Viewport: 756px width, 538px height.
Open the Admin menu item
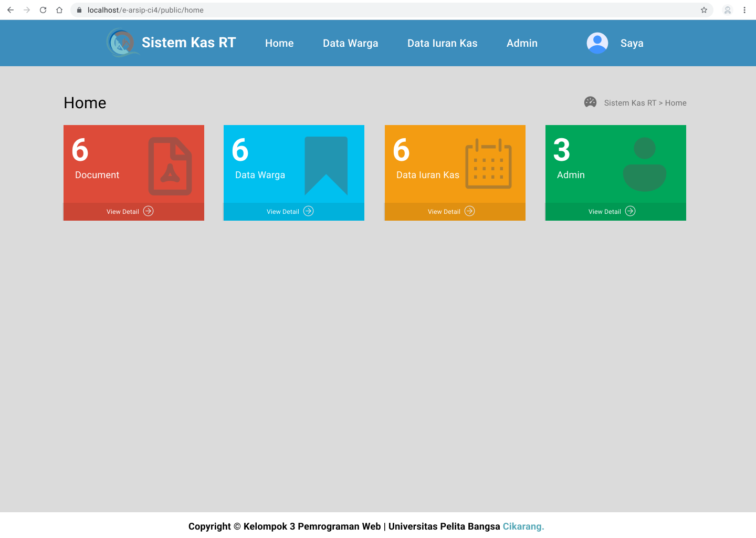[x=522, y=43]
